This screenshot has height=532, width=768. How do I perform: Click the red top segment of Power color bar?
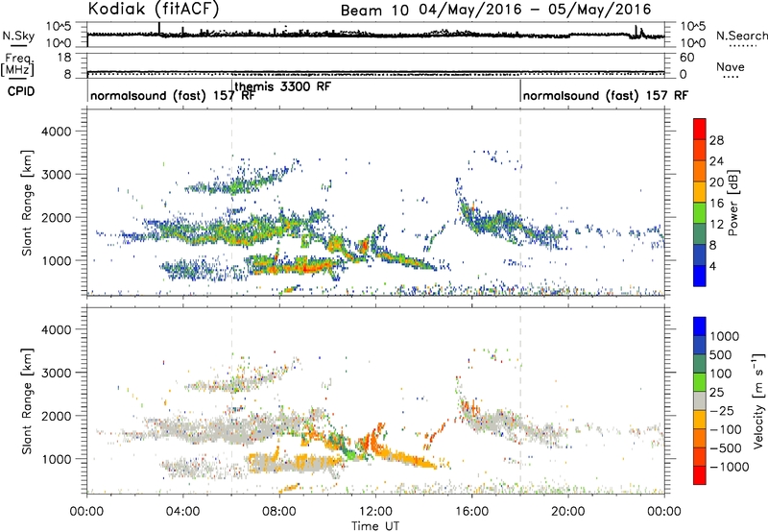[x=700, y=129]
